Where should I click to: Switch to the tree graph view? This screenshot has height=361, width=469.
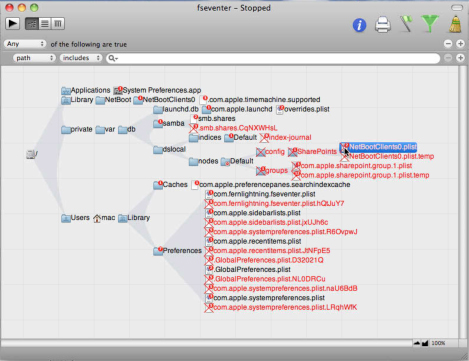[x=32, y=24]
